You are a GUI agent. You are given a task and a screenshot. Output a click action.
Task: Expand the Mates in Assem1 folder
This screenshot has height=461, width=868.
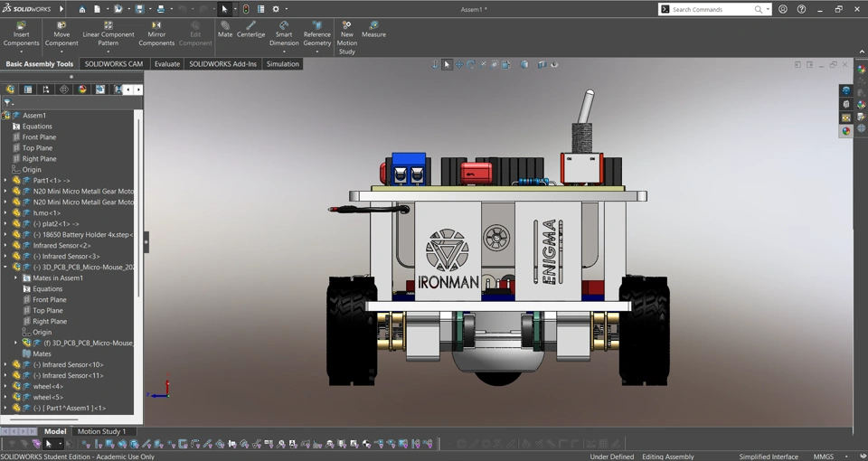16,278
